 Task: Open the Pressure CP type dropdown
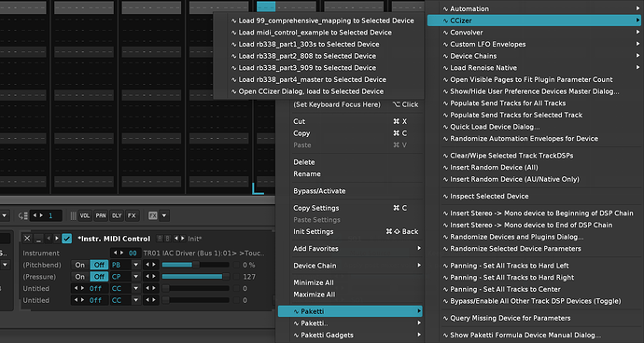(136, 277)
